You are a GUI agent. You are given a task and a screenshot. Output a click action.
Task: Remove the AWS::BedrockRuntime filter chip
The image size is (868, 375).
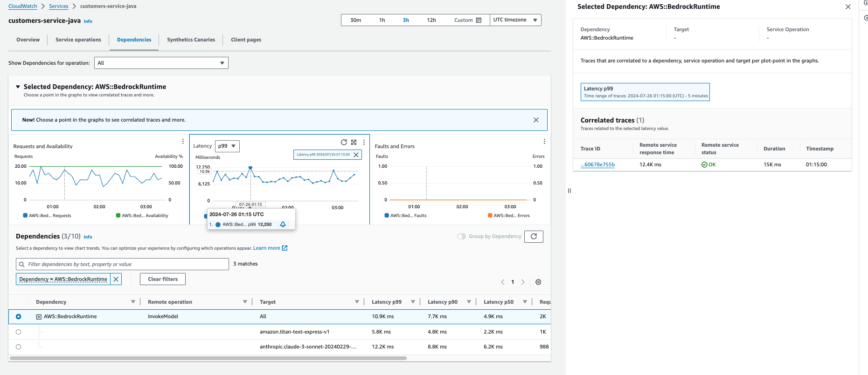116,279
